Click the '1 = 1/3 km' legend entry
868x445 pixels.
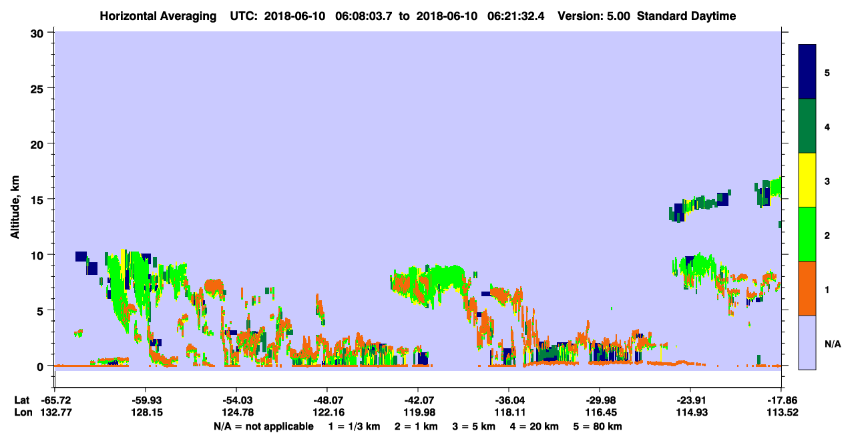tap(354, 426)
